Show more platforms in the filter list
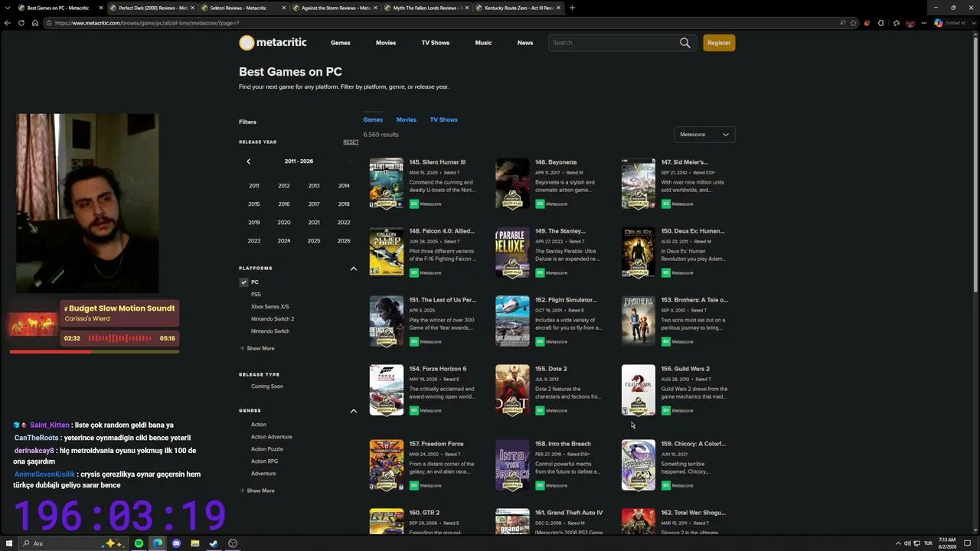The image size is (980, 551). [x=257, y=348]
